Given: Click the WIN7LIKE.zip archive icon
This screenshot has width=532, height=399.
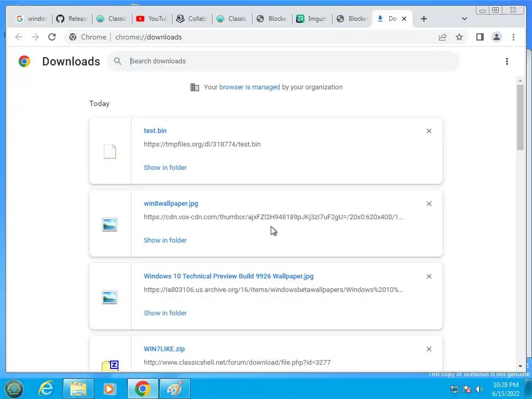Looking at the screenshot, I should pyautogui.click(x=110, y=366).
